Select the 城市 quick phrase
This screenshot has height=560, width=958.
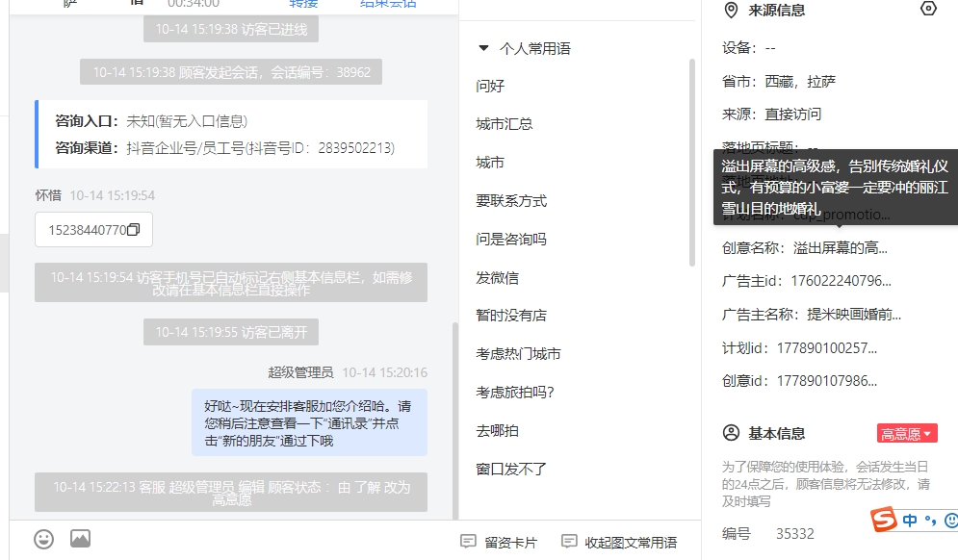click(x=490, y=163)
